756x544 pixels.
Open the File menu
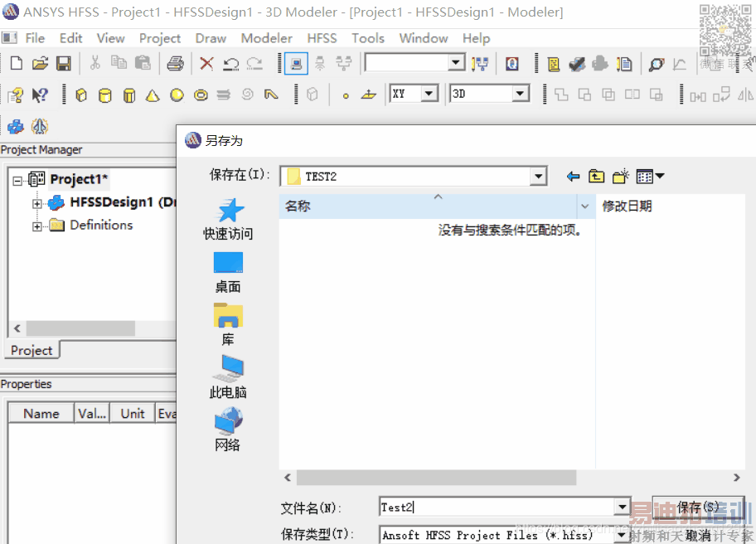[x=35, y=38]
